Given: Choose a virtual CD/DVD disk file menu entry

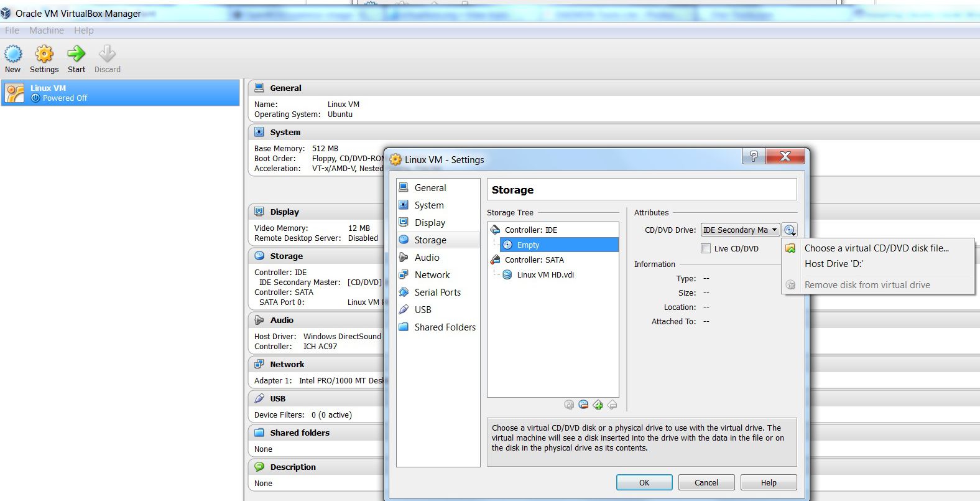Looking at the screenshot, I should [x=878, y=248].
